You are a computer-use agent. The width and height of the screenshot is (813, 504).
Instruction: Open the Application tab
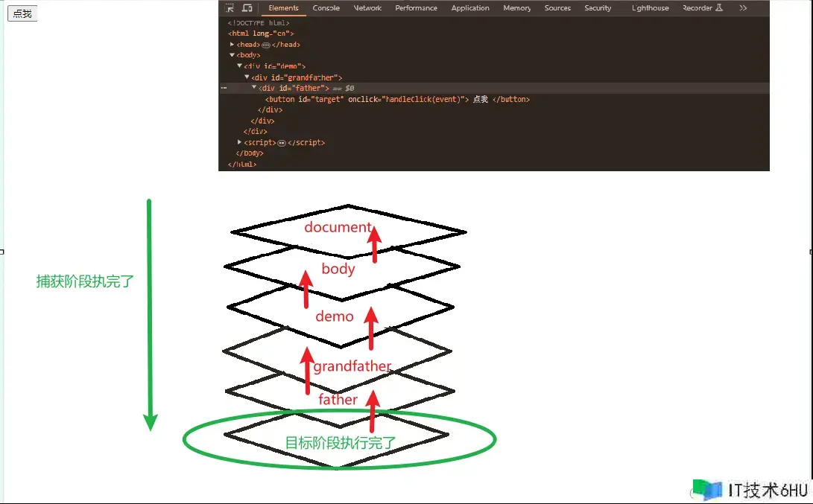(469, 7)
